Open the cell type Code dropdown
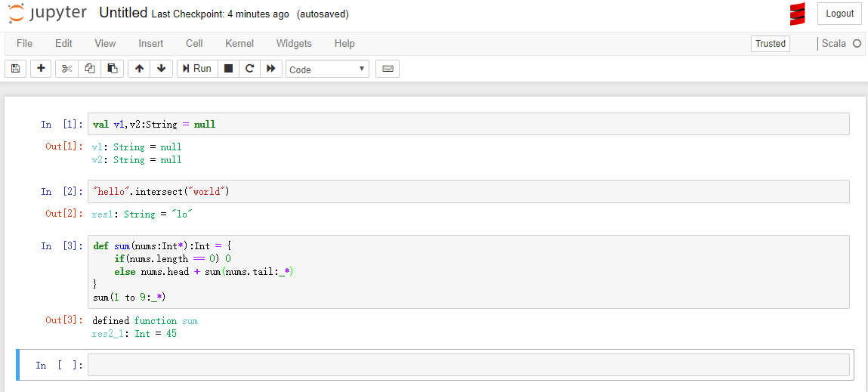This screenshot has width=868, height=392. pos(327,69)
